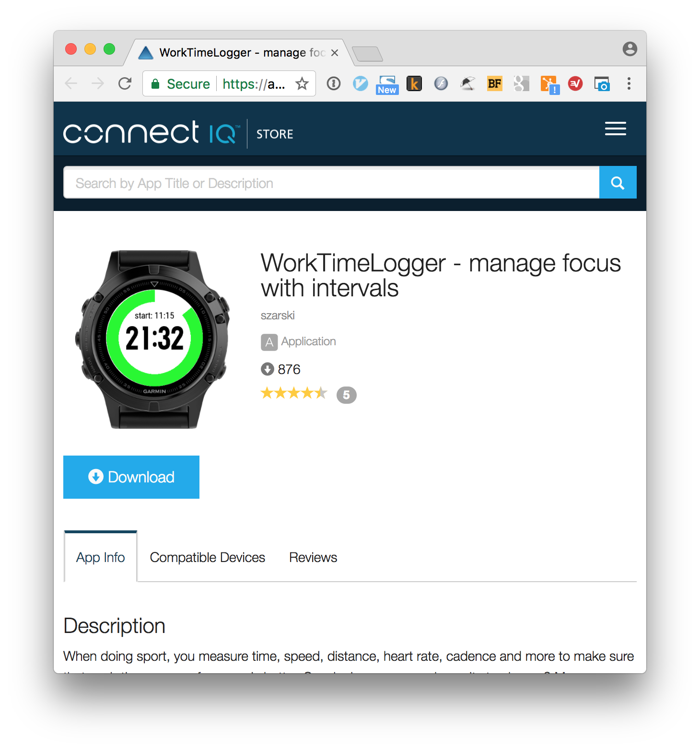This screenshot has width=700, height=750.
Task: Click the Download button
Action: pos(131,477)
